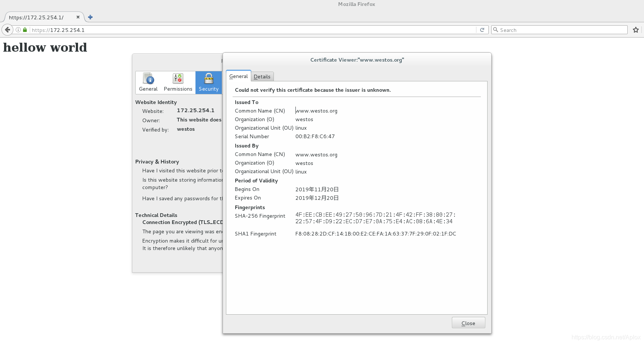The image size is (644, 344).
Task: Open a new tab with plus icon
Action: pyautogui.click(x=90, y=17)
